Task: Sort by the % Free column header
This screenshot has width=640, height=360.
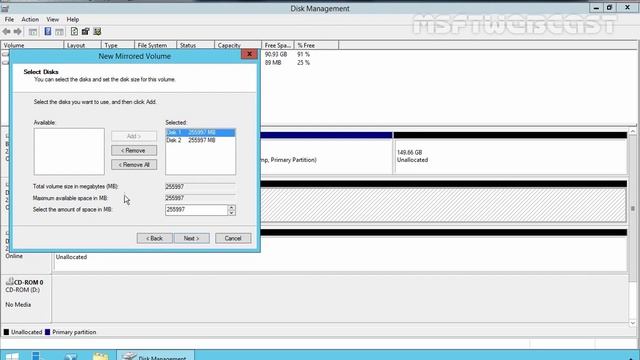Action: pyautogui.click(x=316, y=45)
